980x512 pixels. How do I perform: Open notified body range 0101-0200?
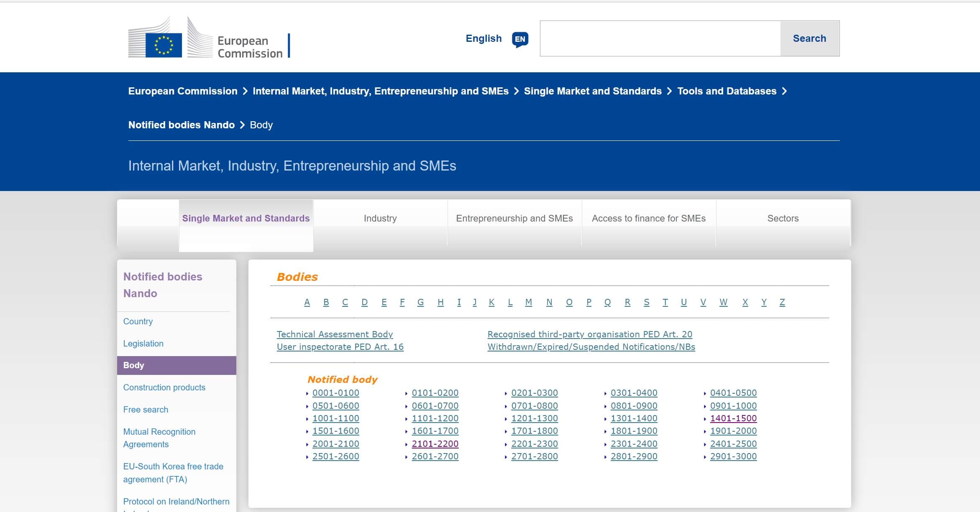pos(435,393)
